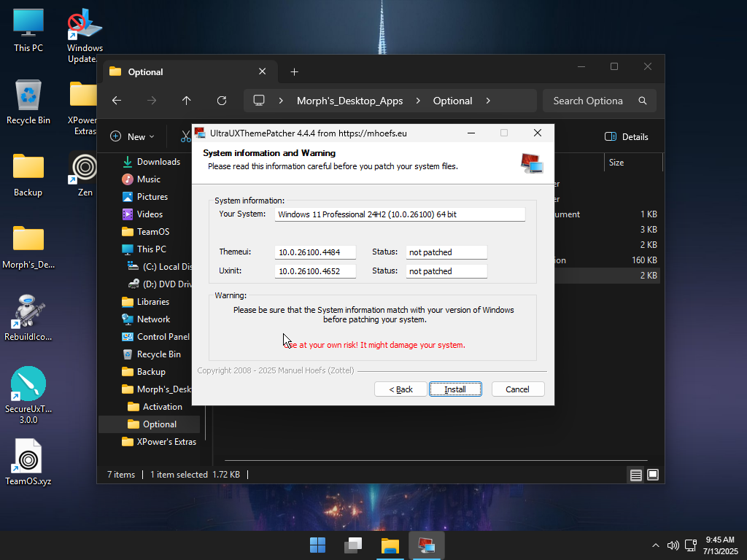The image size is (747, 560).
Task: Open a new Explorer tab with plus
Action: (295, 72)
